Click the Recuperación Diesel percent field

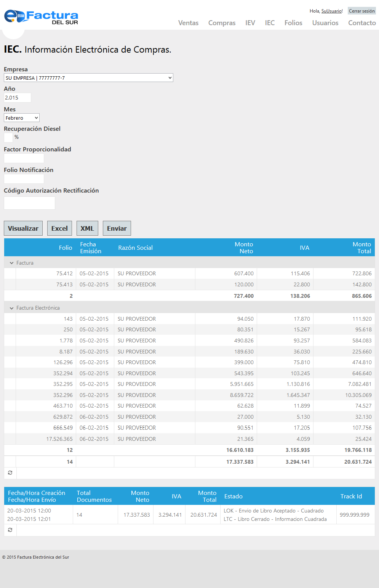tap(8, 138)
